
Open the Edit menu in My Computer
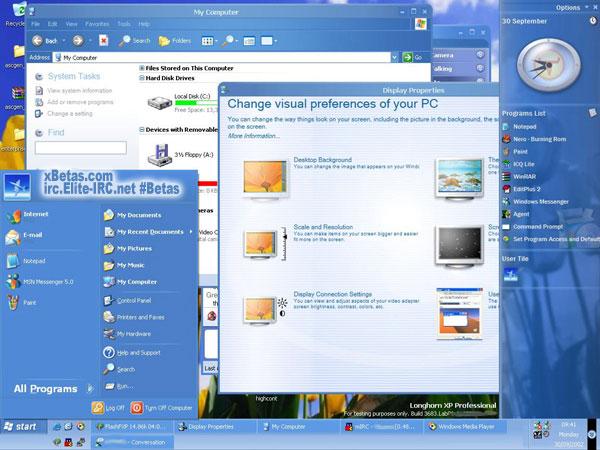point(52,24)
